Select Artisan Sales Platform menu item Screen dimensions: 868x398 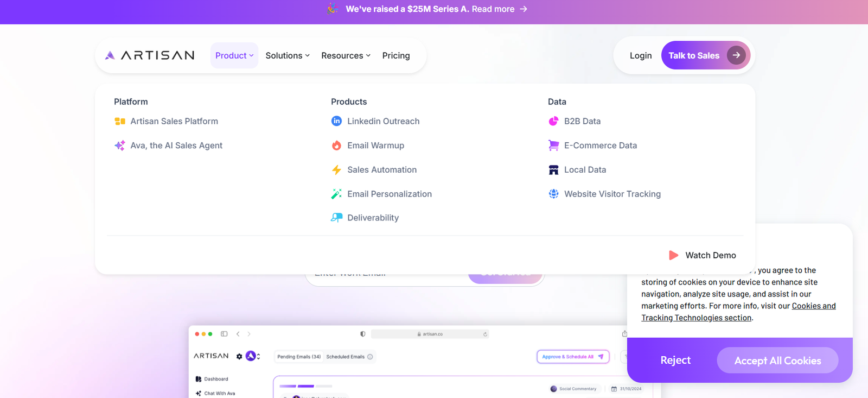(x=174, y=121)
